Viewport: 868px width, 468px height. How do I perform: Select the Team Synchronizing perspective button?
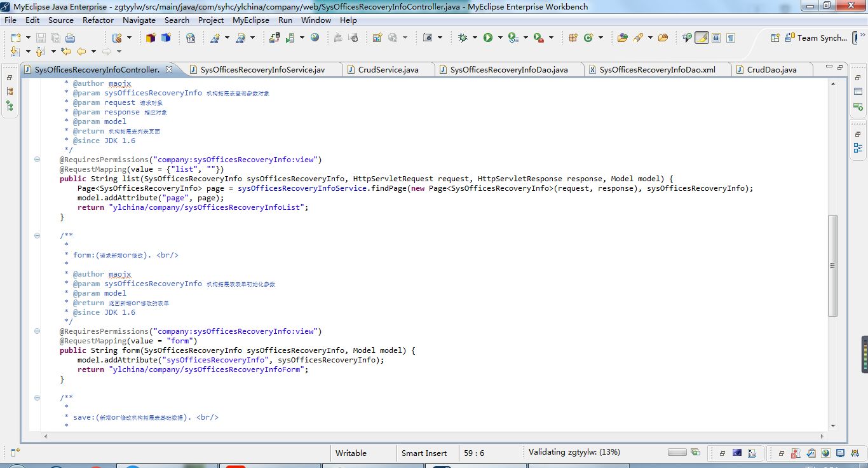[x=815, y=38]
